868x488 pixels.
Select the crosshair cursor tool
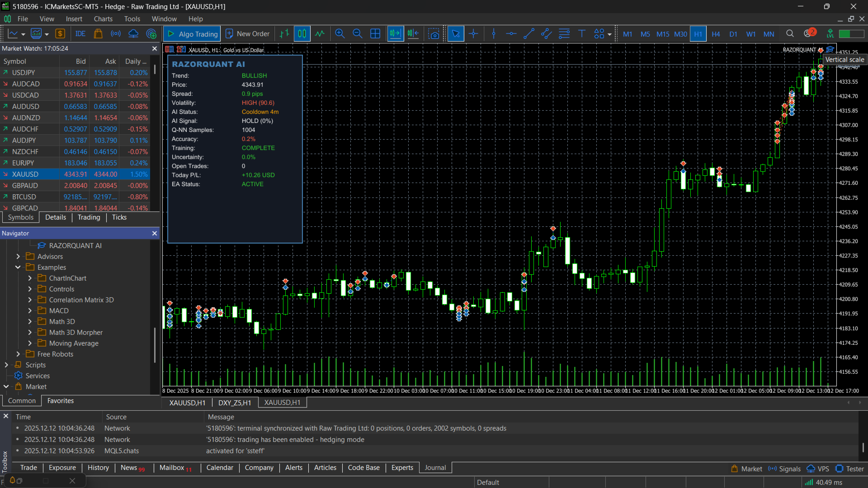pos(473,34)
